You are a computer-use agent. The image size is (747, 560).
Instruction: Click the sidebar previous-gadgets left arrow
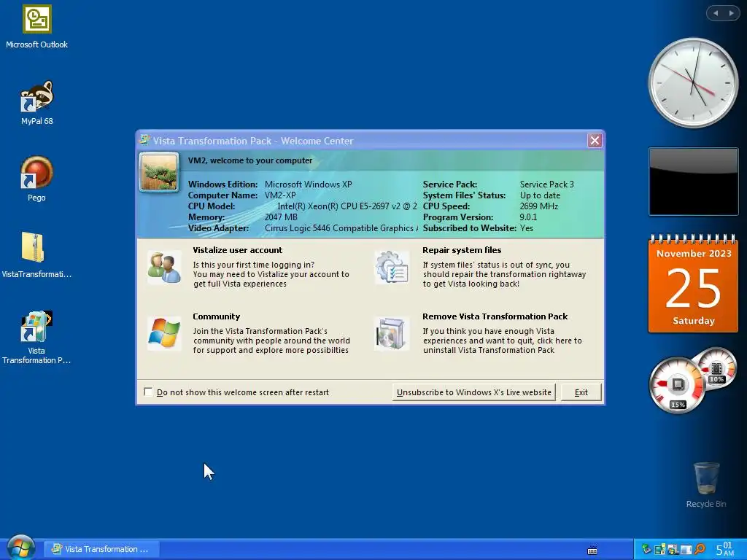(716, 13)
